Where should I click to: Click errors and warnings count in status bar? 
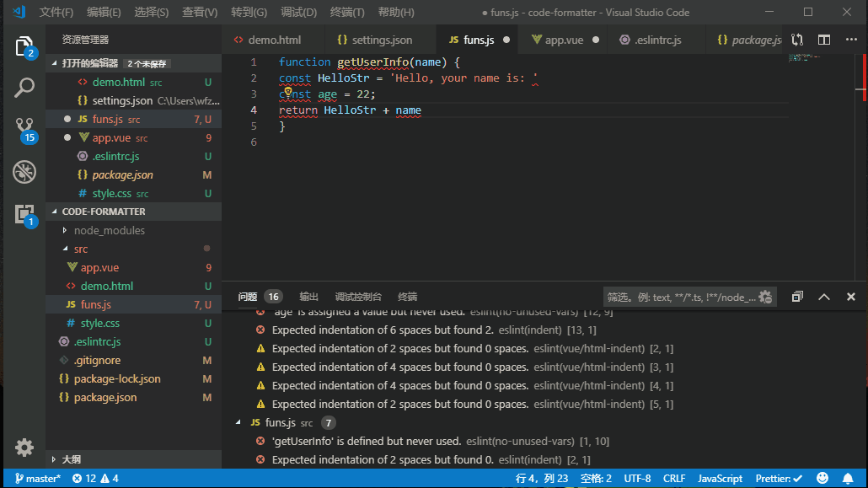point(95,478)
